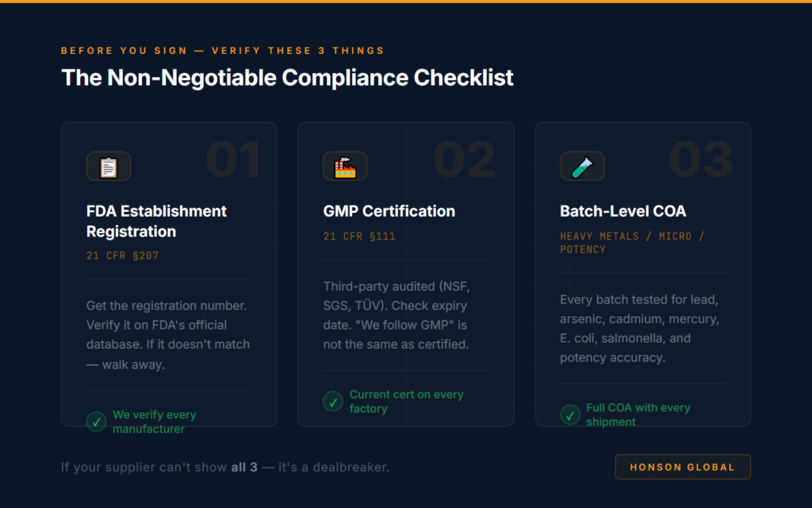The width and height of the screenshot is (812, 508).
Task: Click the 'Non-Negotiable Compliance Checklist' title
Action: [287, 78]
